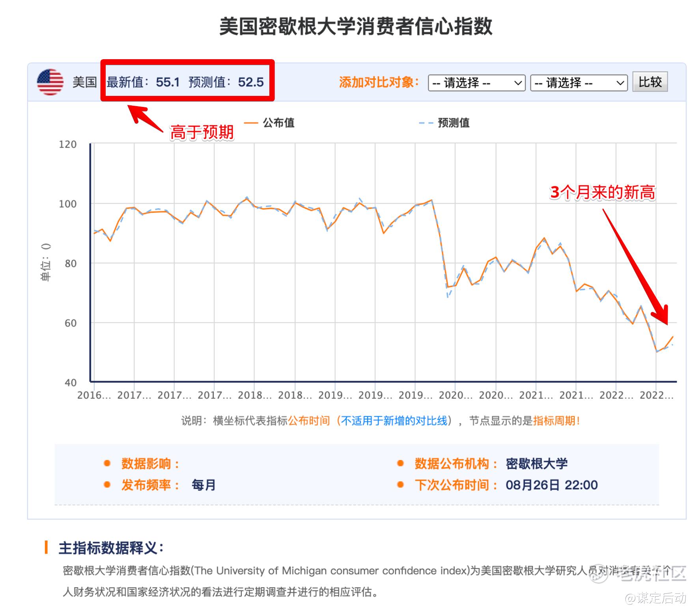The height and width of the screenshot is (614, 700).
Task: Open the second 请选择 comparison dropdown
Action: tap(579, 83)
